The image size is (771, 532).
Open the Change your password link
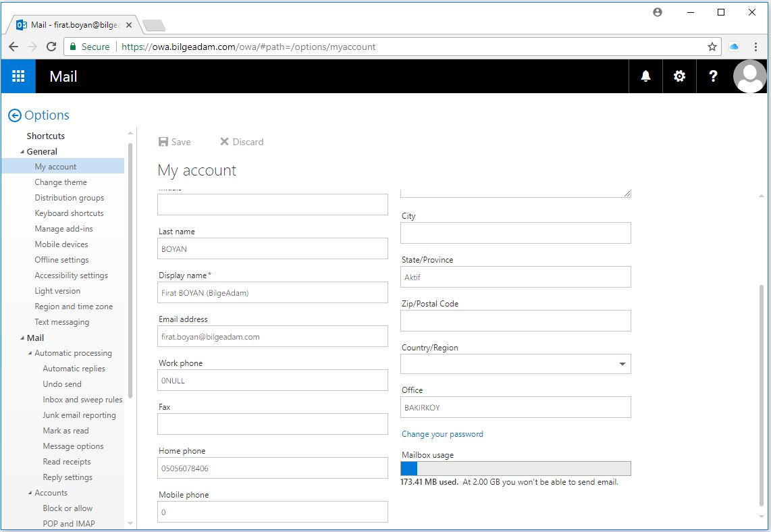442,433
